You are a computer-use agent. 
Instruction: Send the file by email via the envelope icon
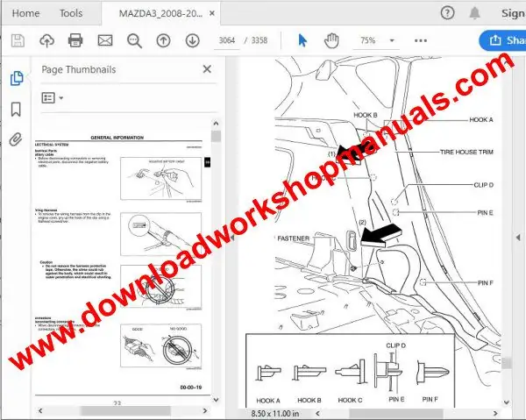tap(105, 40)
